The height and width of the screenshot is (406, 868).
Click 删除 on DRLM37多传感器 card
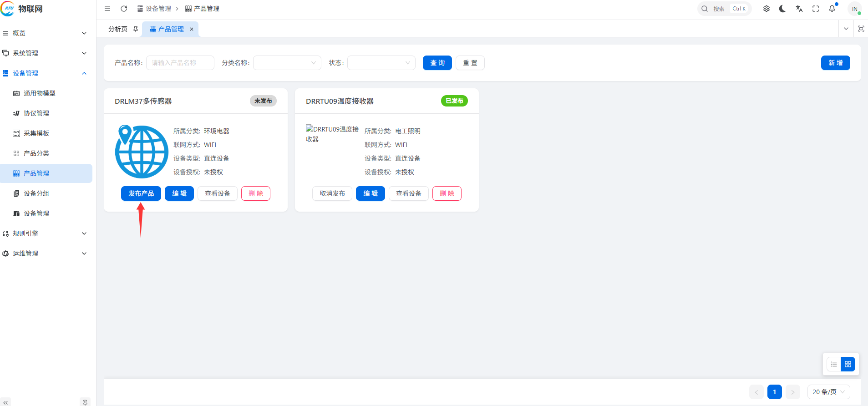click(x=256, y=193)
